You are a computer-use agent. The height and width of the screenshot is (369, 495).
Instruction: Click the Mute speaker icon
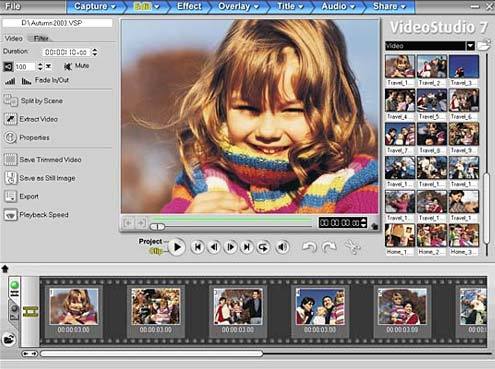68,66
